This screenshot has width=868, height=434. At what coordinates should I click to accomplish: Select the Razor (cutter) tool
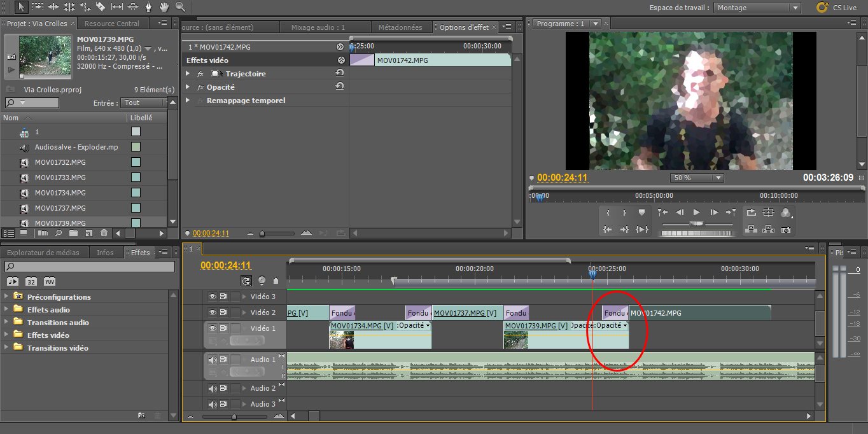[x=101, y=7]
